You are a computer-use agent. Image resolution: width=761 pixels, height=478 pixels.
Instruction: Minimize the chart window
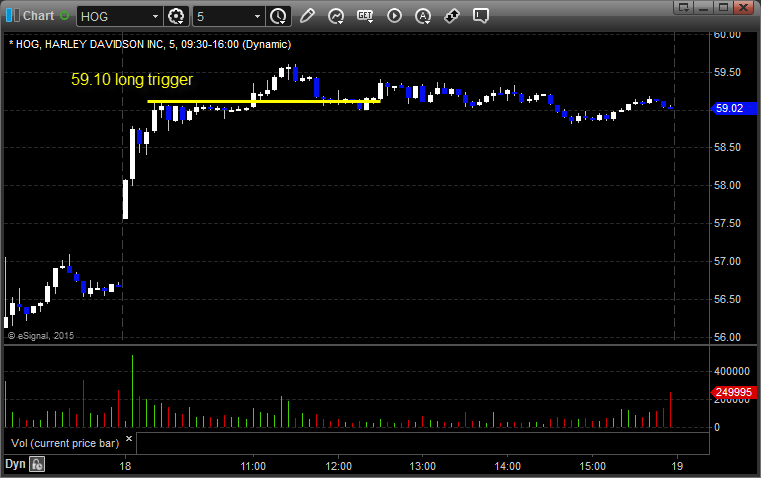703,7
